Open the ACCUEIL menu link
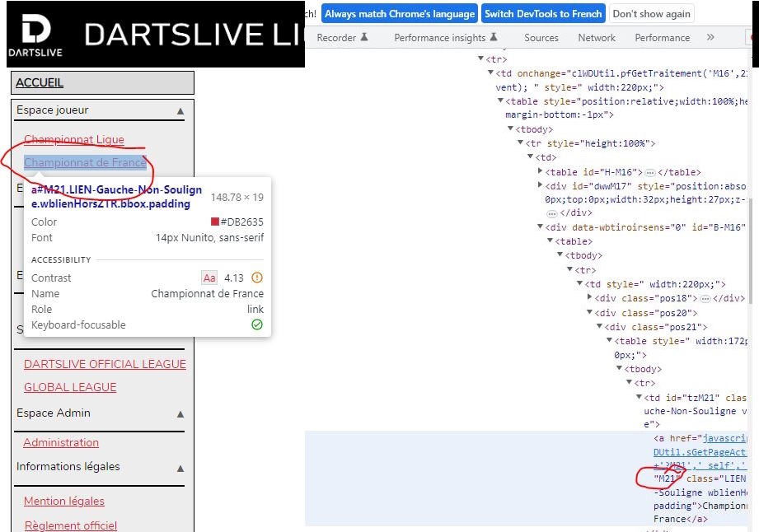 [40, 82]
